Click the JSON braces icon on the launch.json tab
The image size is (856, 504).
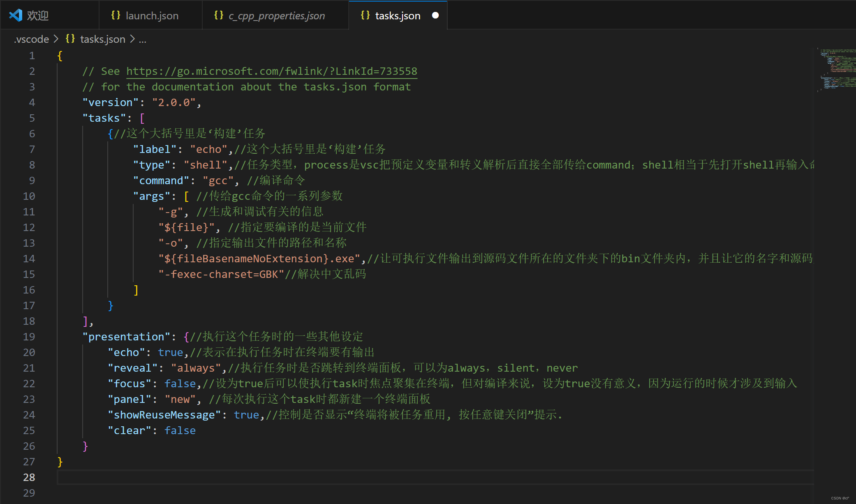116,15
